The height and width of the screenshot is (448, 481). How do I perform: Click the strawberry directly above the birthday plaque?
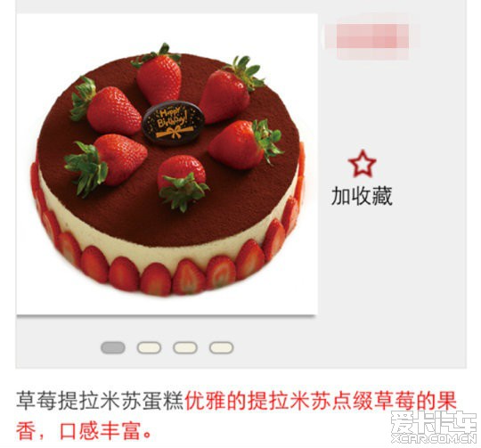(x=158, y=74)
